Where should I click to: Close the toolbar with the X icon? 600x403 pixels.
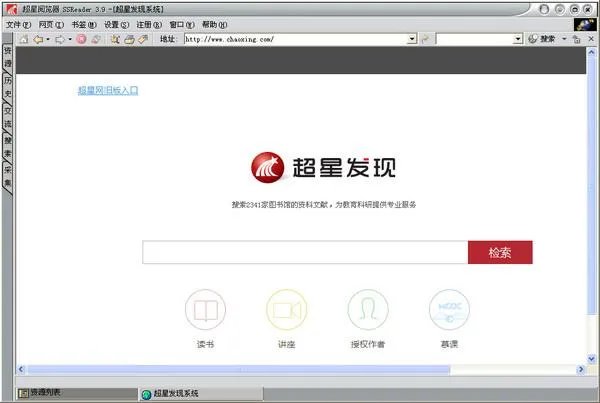(591, 39)
